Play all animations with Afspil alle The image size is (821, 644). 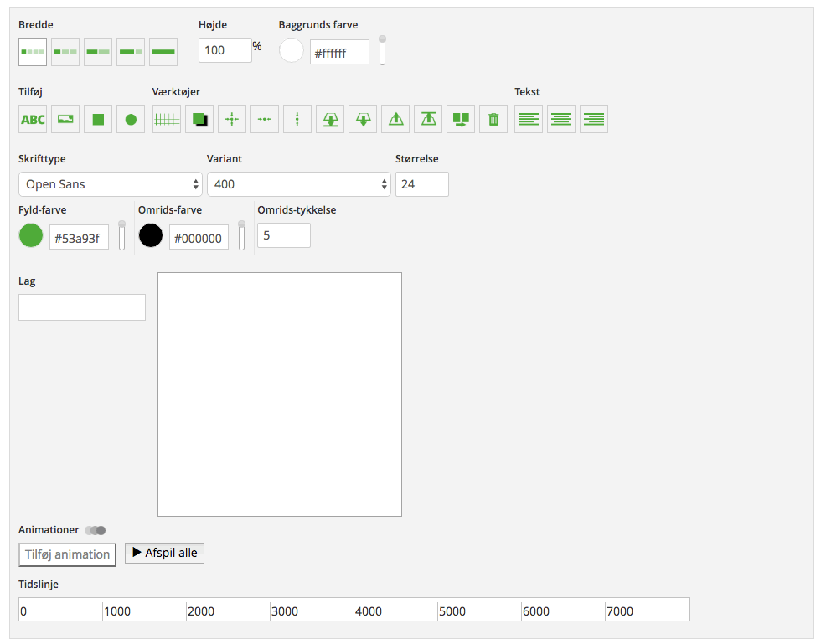pyautogui.click(x=164, y=553)
